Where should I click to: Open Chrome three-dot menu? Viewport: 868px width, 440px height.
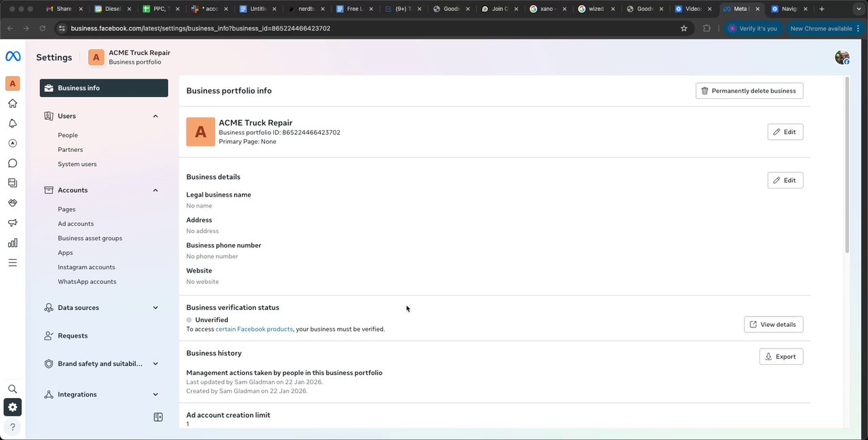click(860, 28)
